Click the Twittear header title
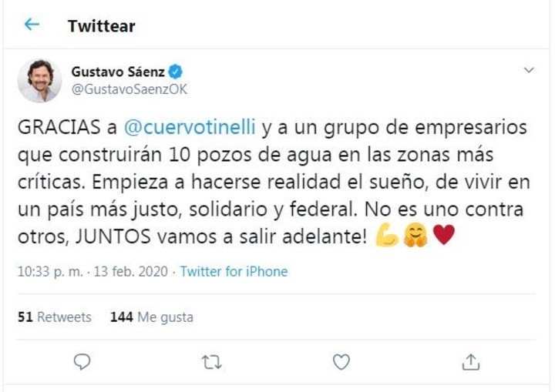Viewport: 555px width, 392px height. coord(101,25)
